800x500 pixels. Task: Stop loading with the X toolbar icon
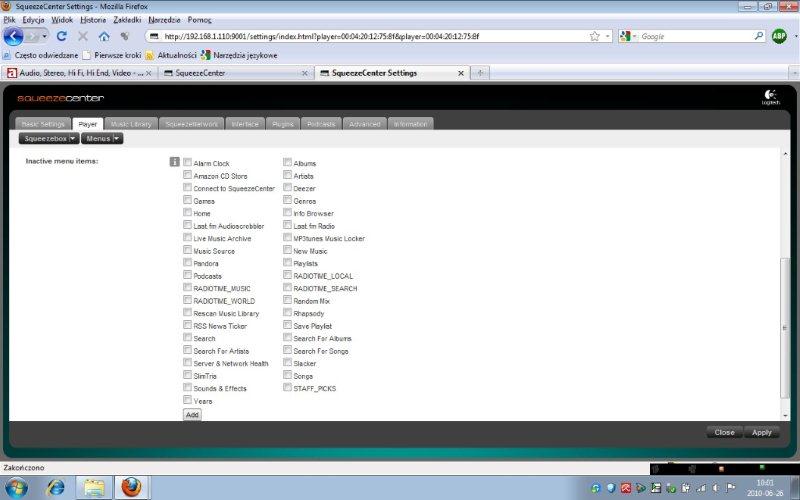(x=83, y=36)
